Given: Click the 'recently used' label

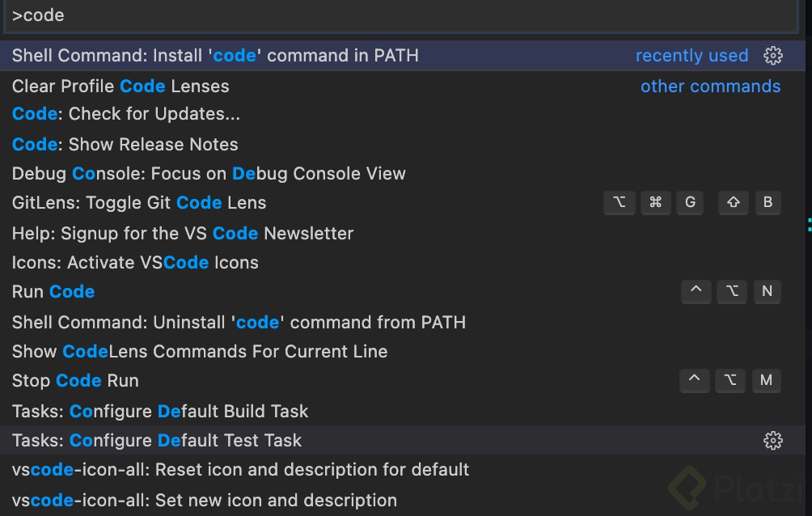Looking at the screenshot, I should coord(691,56).
